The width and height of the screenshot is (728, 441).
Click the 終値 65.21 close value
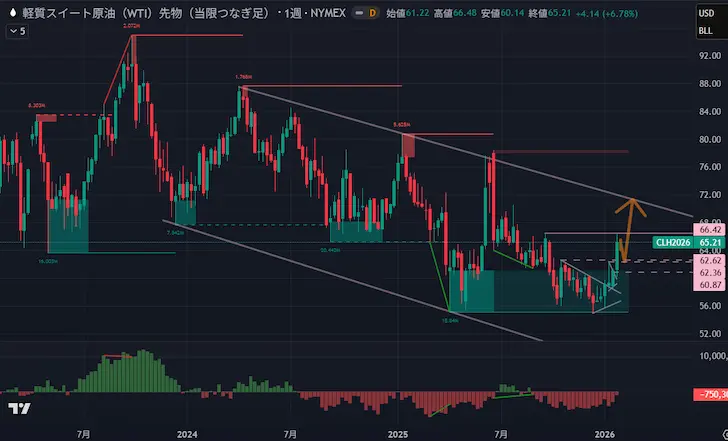(x=550, y=13)
